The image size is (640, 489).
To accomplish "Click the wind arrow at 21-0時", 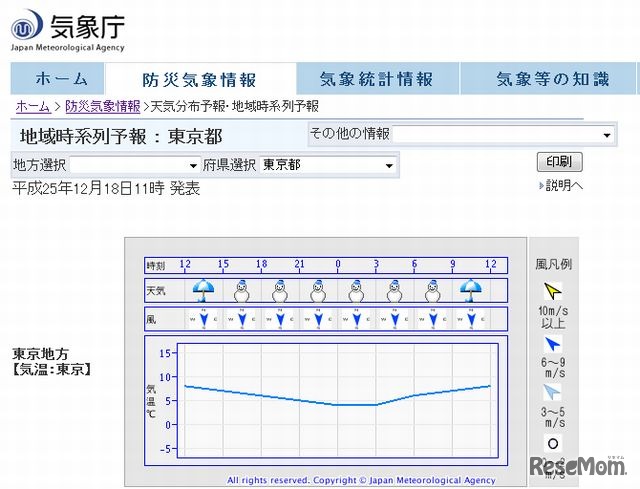I will tap(318, 319).
